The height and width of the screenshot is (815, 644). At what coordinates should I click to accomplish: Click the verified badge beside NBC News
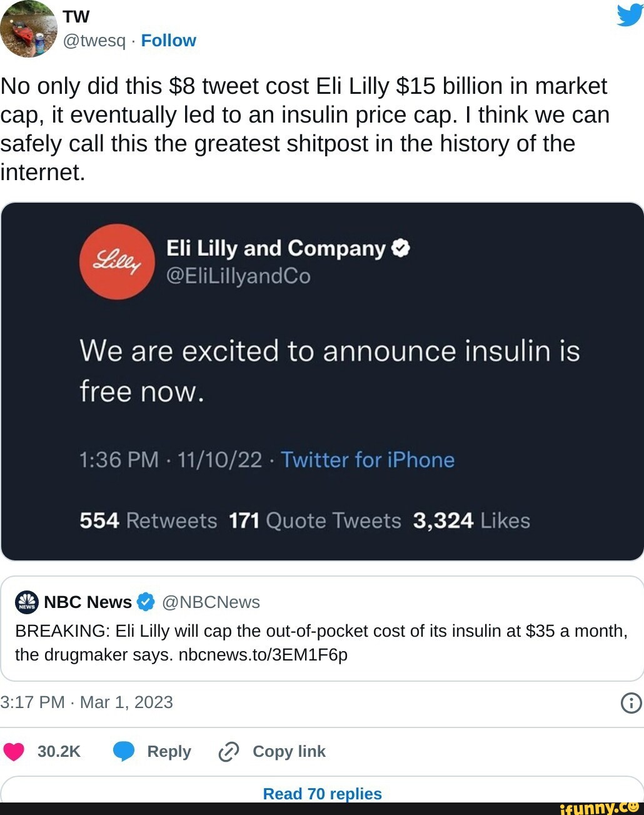coord(145,601)
